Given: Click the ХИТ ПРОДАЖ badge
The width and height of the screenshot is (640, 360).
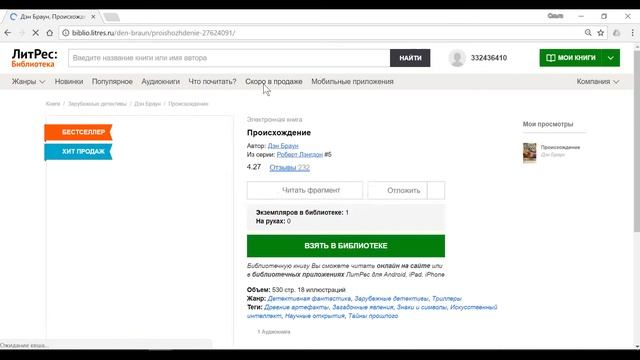Looking at the screenshot, I should point(78,151).
